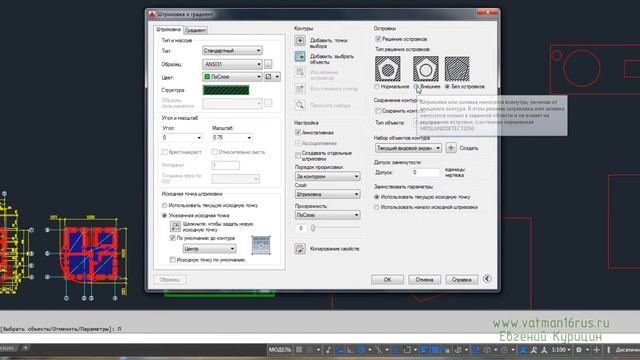Viewport: 640px width, 360px height.
Task: Click the Inherit properties (Копирование свойств) icon
Action: tap(300, 249)
